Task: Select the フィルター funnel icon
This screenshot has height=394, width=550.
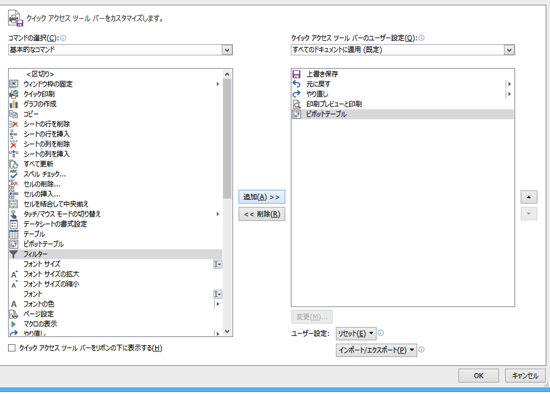Action: 13,254
